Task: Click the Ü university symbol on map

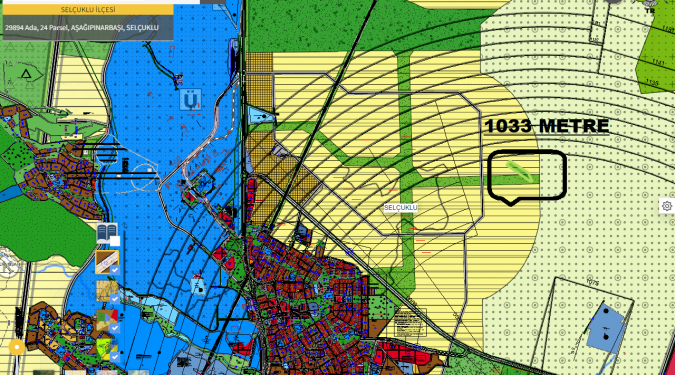Action: pos(190,101)
